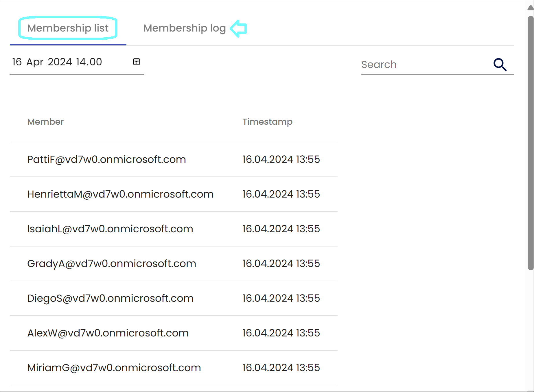Click the timestamp in PattiF's row
The image size is (534, 392).
pos(281,159)
